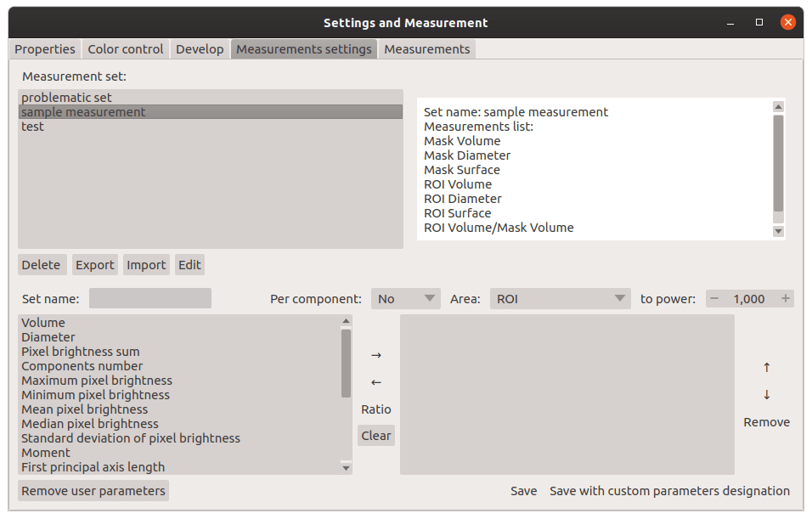Select First principal axis length
Image resolution: width=812 pixels, height=519 pixels.
point(180,467)
